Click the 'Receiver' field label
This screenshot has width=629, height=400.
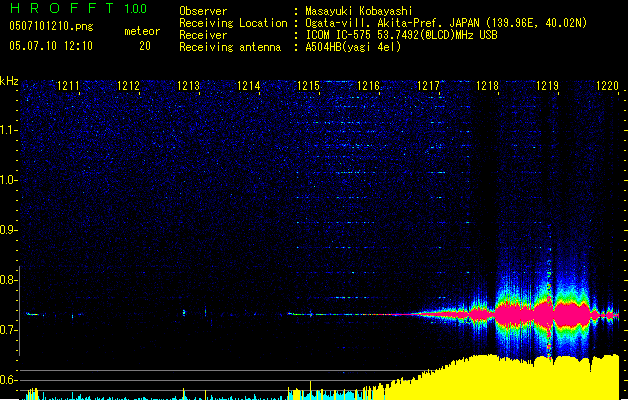[203, 35]
